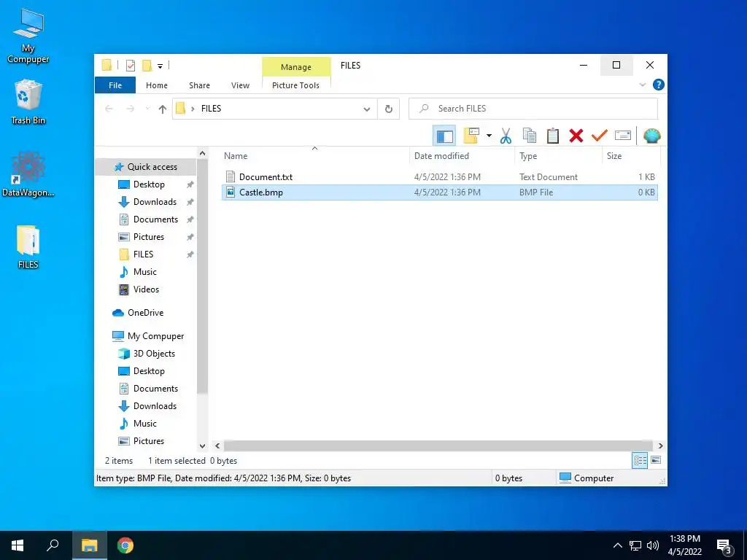
Task: Click navigation pane scroll up arrow
Action: click(x=203, y=154)
